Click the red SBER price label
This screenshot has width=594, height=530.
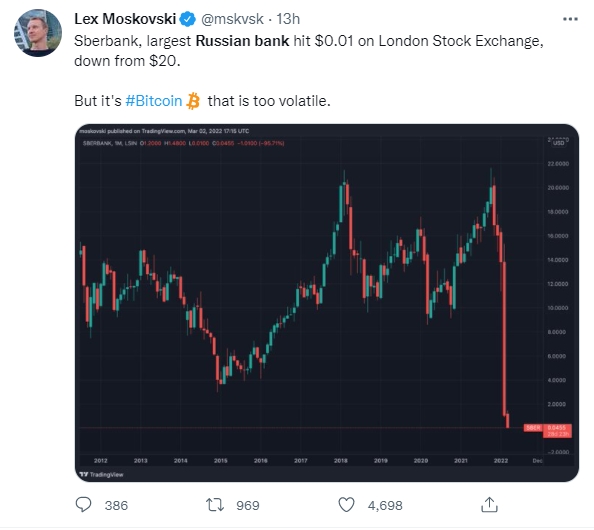(x=533, y=428)
